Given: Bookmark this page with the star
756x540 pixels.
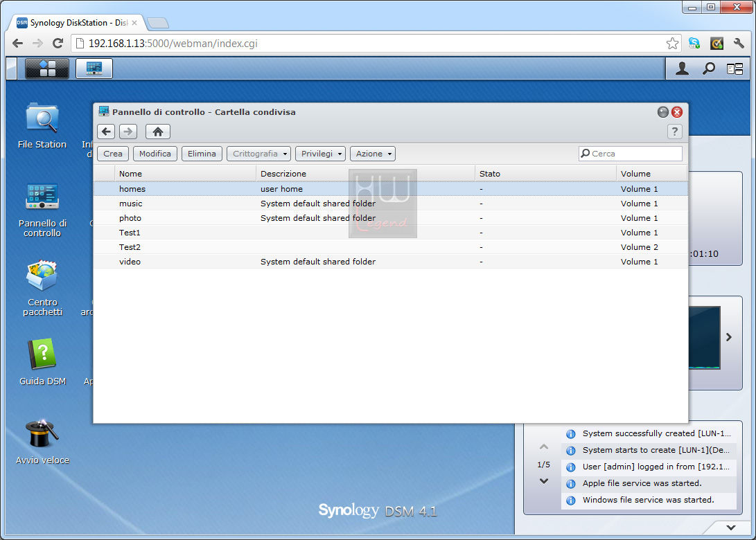Looking at the screenshot, I should pos(672,44).
